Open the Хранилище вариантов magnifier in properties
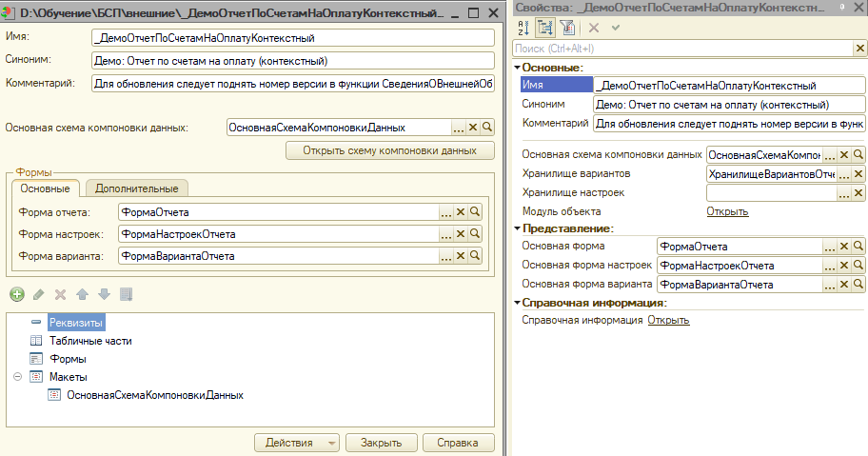 point(859,174)
